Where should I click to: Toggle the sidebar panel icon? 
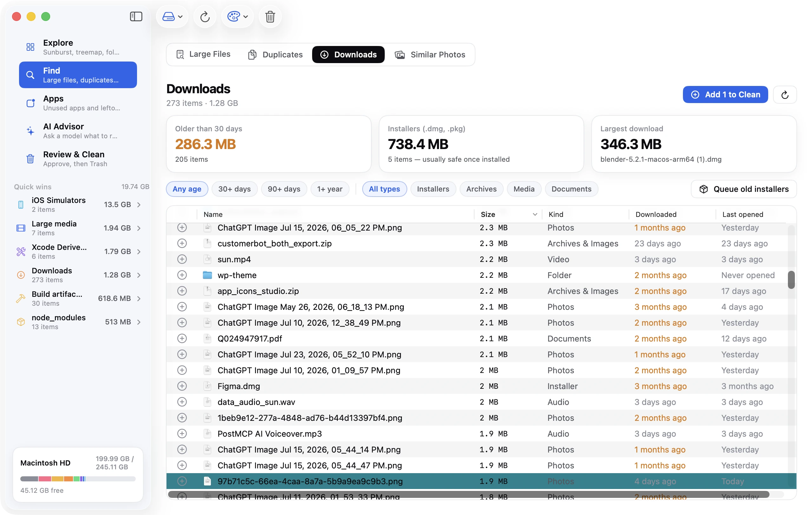136,16
